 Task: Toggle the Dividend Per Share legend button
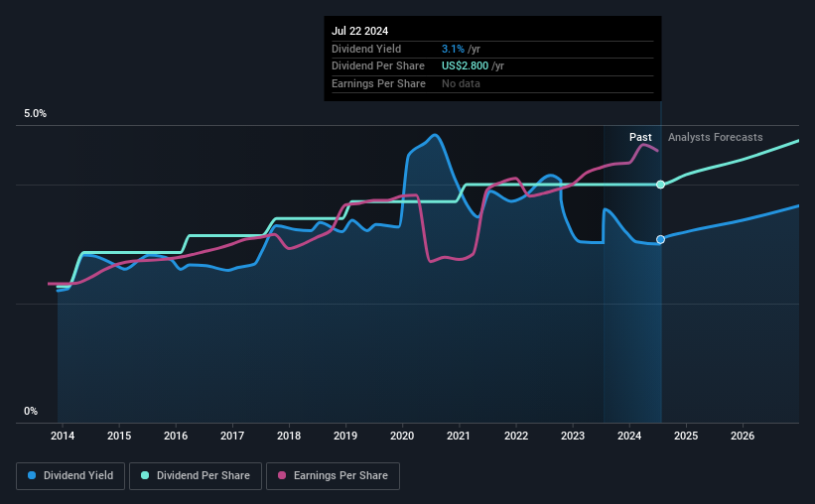196,476
